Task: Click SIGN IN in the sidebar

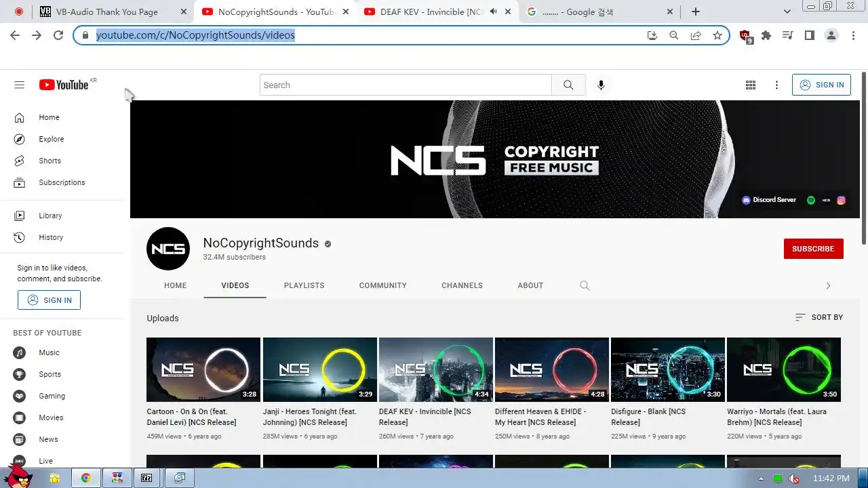Action: pyautogui.click(x=49, y=300)
